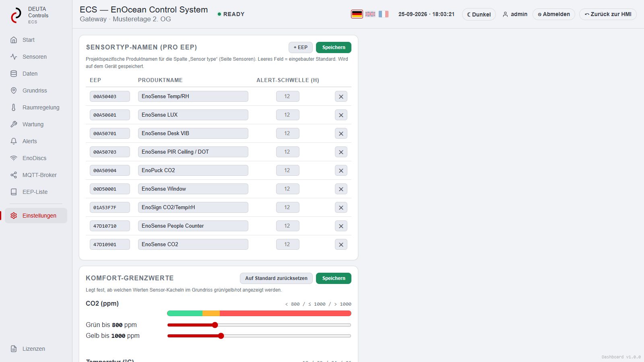
Task: Edit EEP field 47D10710
Action: [110, 226]
